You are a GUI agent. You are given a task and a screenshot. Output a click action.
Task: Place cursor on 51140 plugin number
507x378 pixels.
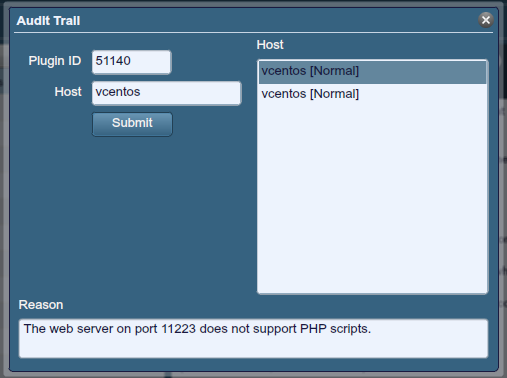(113, 61)
